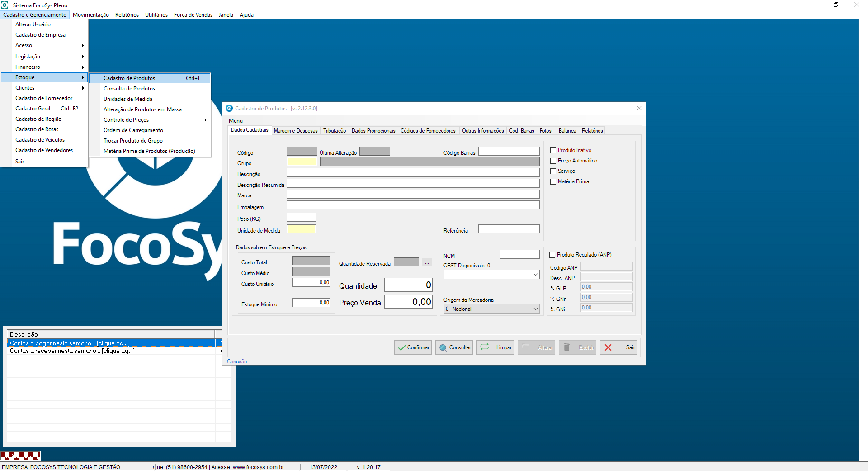868x471 pixels.
Task: Open the Utilitários menu
Action: pyautogui.click(x=156, y=15)
